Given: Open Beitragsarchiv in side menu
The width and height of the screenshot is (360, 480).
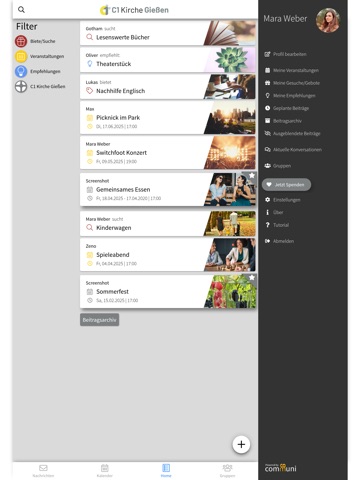Looking at the screenshot, I should 283,121.
